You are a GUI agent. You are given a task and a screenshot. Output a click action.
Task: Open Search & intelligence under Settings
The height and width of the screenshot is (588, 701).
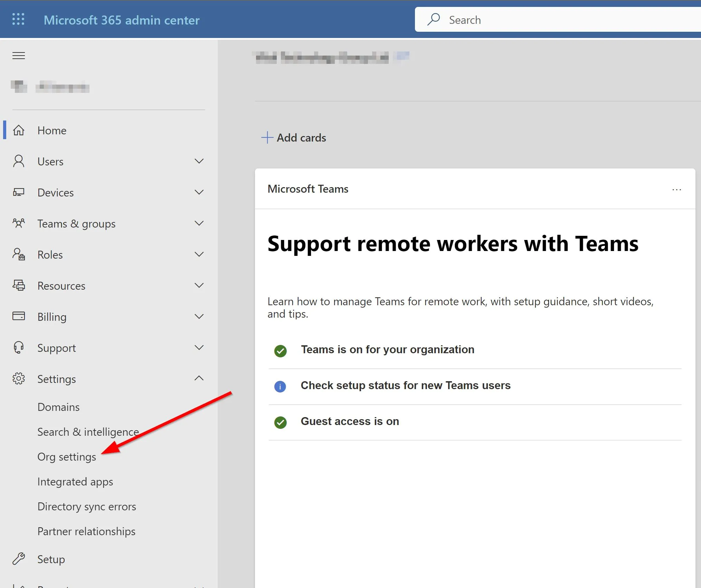pos(88,432)
